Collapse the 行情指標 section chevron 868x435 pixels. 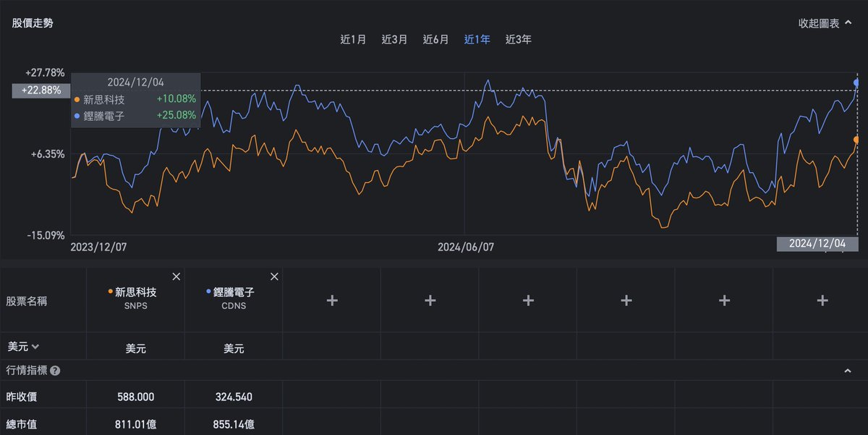click(848, 371)
